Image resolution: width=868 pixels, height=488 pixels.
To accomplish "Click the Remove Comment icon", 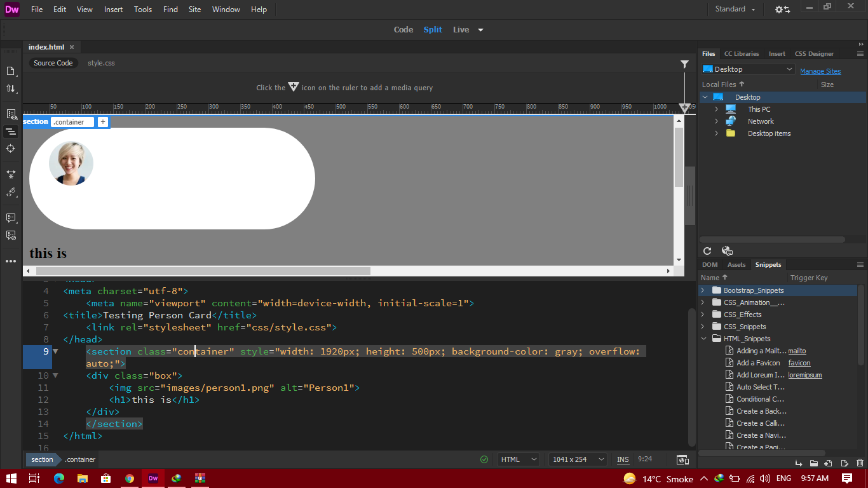I will click(11, 235).
